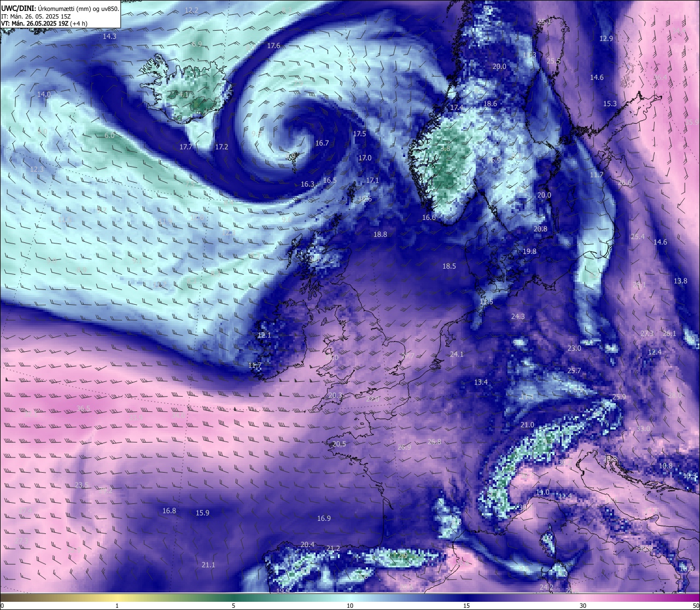Click the map value '25.4'

pos(638,237)
